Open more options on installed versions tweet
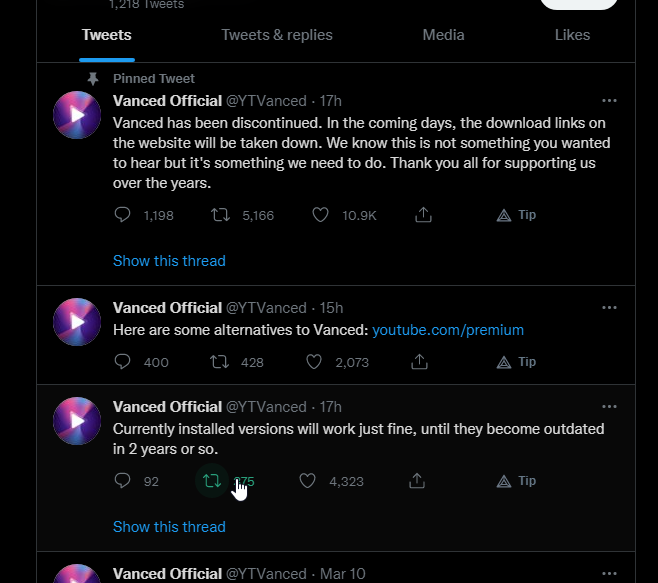The image size is (658, 583). [x=609, y=407]
